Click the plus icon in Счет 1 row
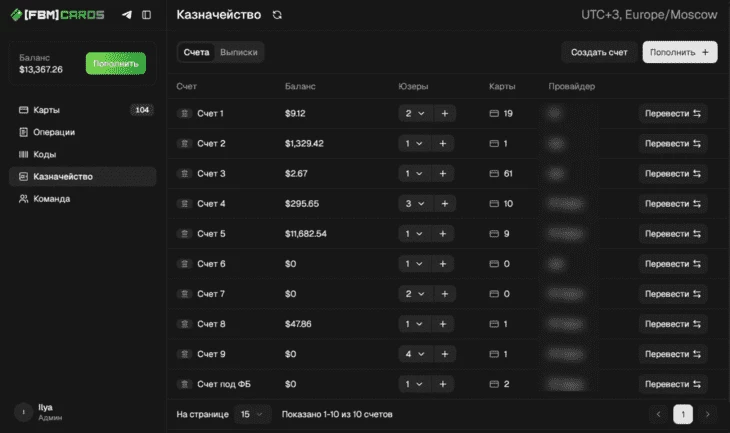The image size is (730, 433). pyautogui.click(x=443, y=114)
